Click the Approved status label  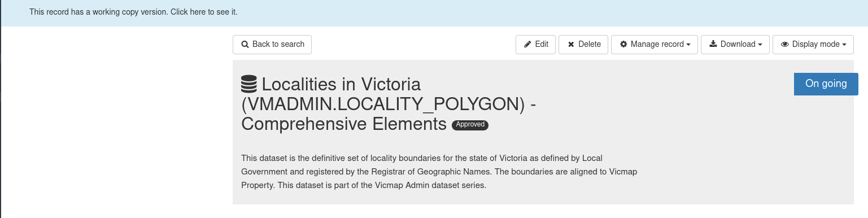point(470,125)
